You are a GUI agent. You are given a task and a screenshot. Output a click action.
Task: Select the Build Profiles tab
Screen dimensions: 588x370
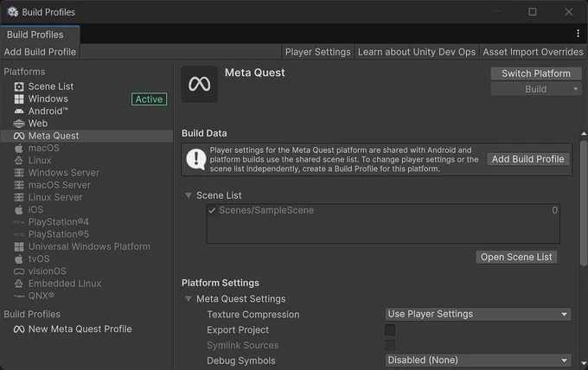coord(35,35)
